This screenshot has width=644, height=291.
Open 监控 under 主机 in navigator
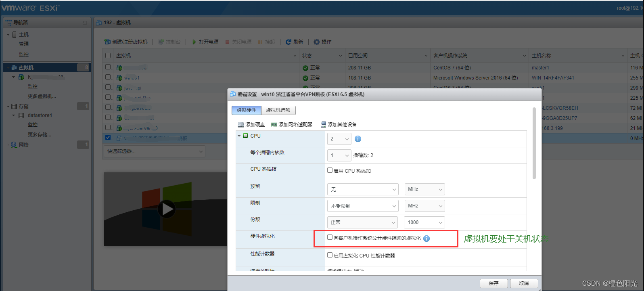pos(24,54)
